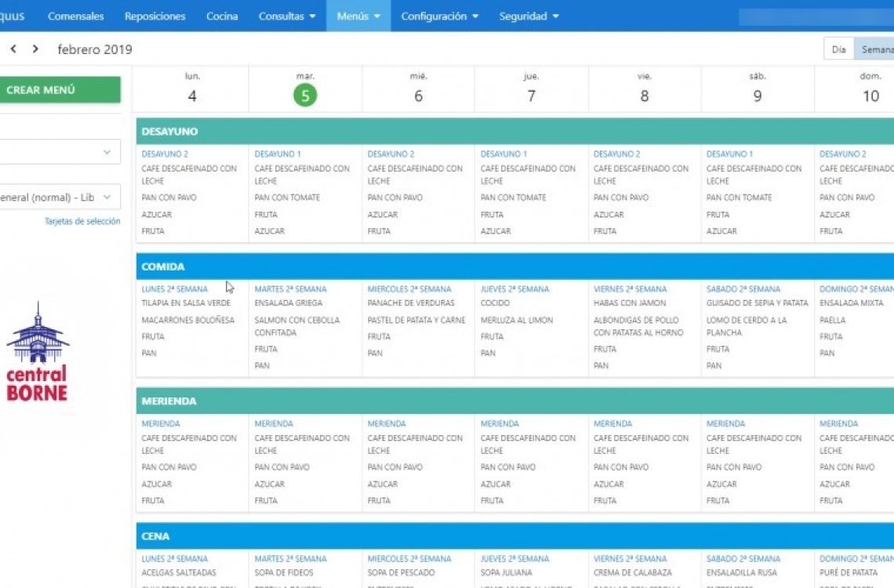Click the Central Borne logo
Screen dimensions: 894x588
[38, 352]
